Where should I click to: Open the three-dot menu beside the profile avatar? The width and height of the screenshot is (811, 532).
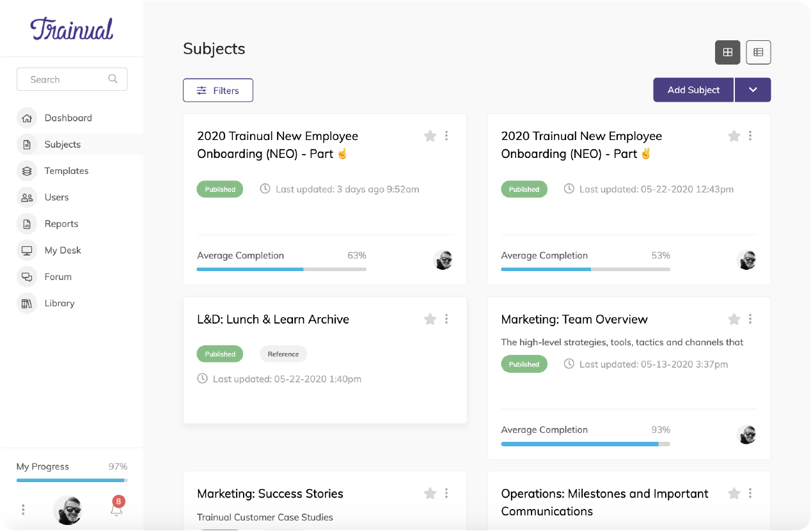[23, 509]
